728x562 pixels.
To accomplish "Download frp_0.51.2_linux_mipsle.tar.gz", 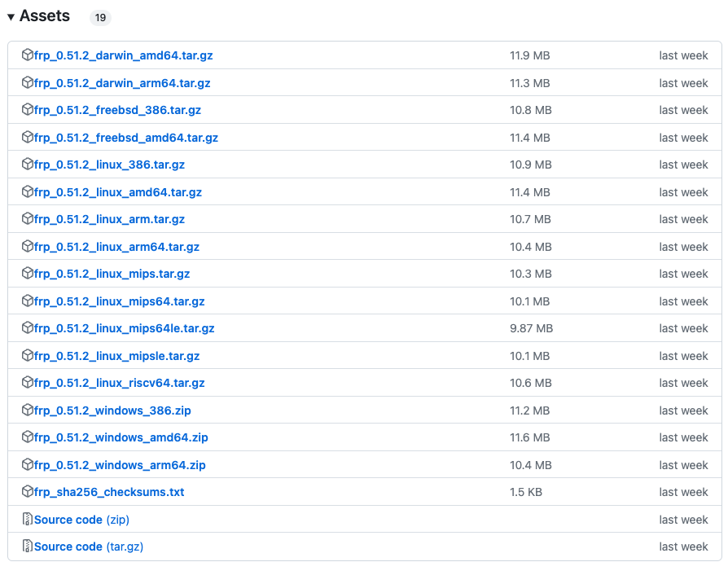I will coord(117,356).
